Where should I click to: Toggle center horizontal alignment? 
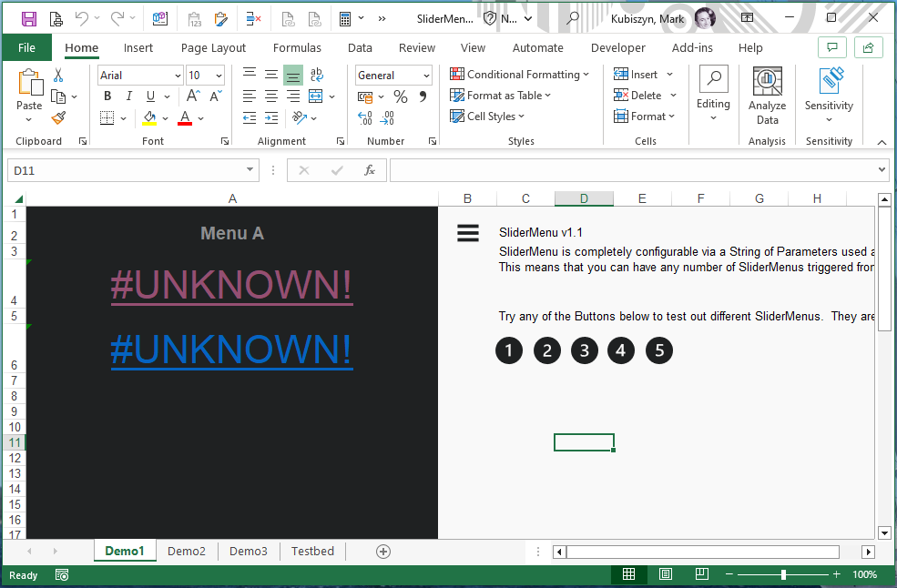[271, 96]
